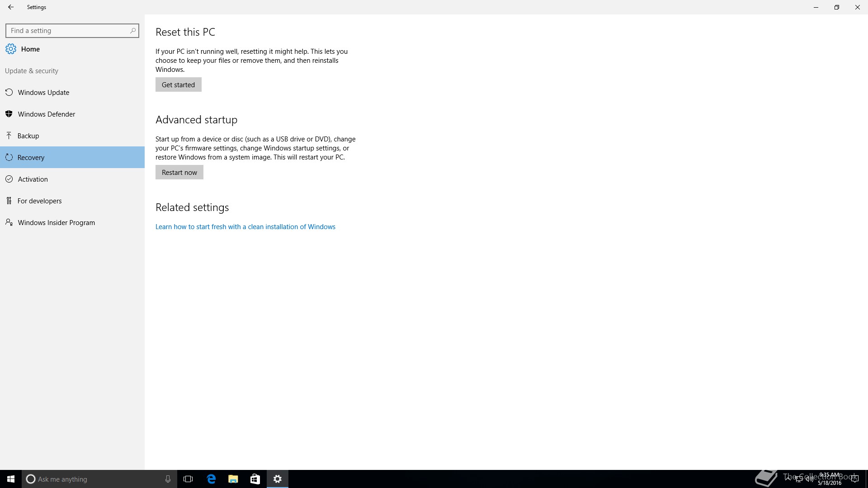Click the Cortana circle icon

pos(31,479)
